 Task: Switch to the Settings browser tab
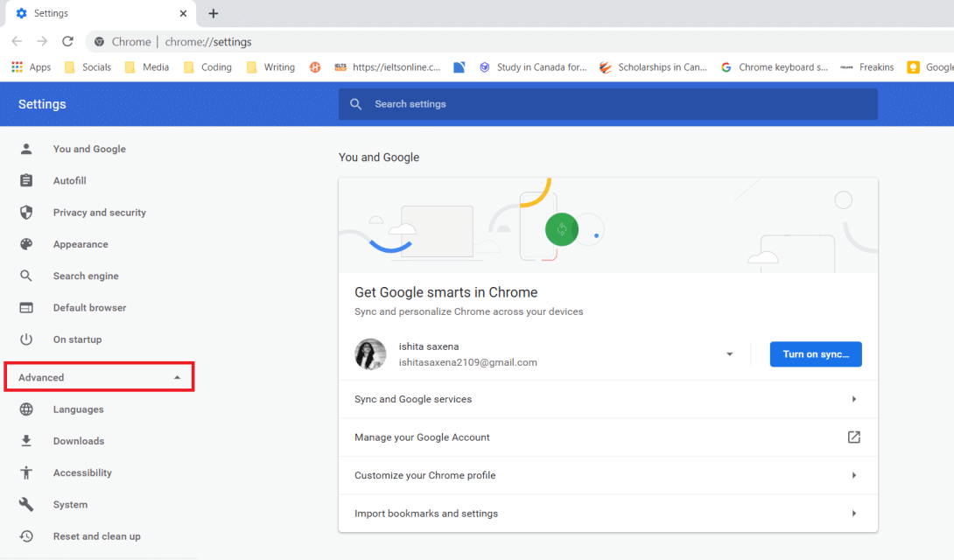101,13
